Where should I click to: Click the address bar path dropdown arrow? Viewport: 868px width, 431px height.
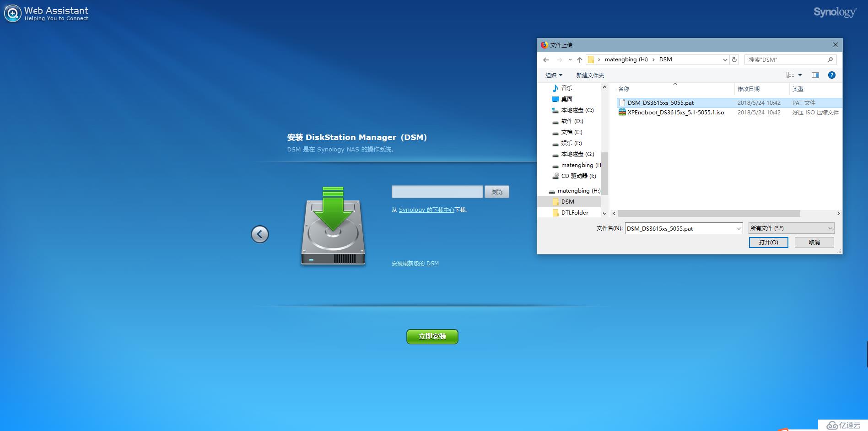click(x=725, y=59)
